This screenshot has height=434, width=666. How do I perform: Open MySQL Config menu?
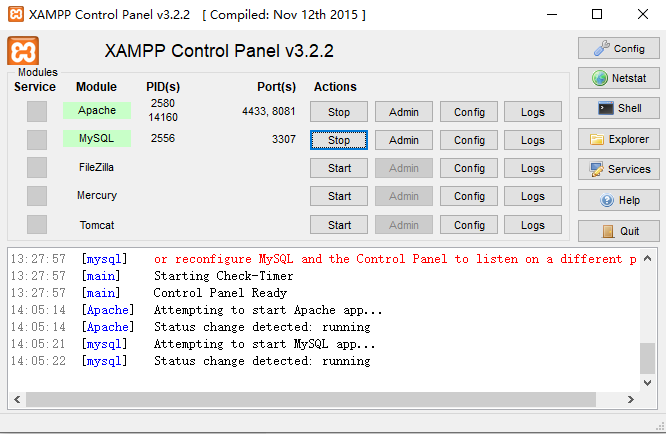click(469, 140)
